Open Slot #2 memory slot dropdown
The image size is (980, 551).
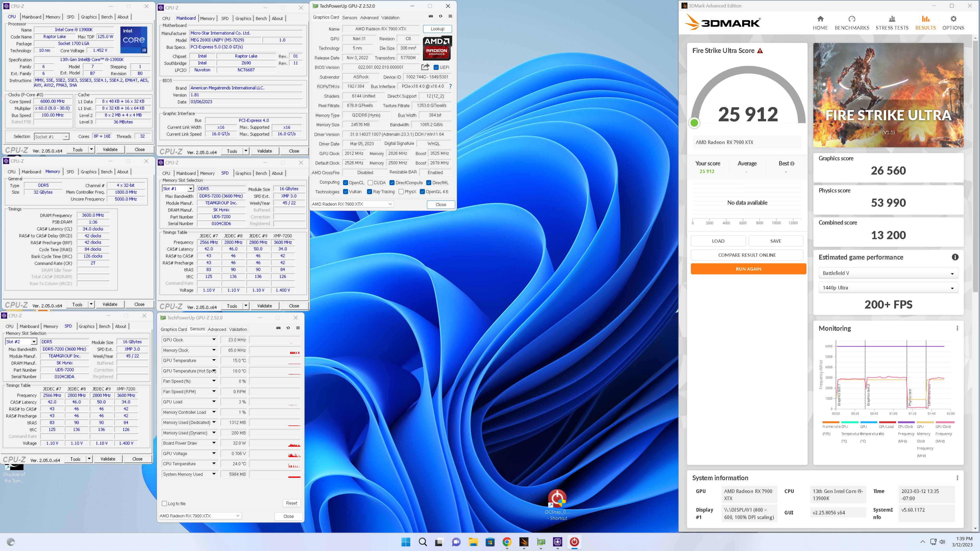(x=21, y=342)
